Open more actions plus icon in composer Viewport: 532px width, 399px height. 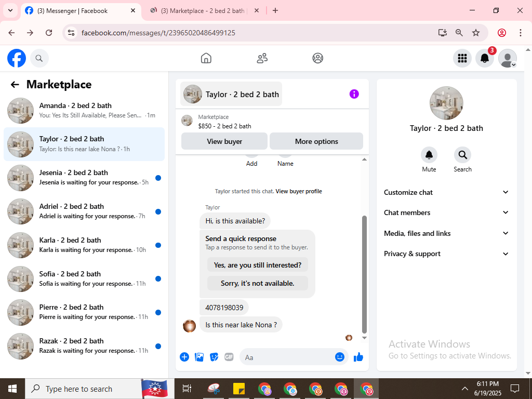(x=184, y=357)
